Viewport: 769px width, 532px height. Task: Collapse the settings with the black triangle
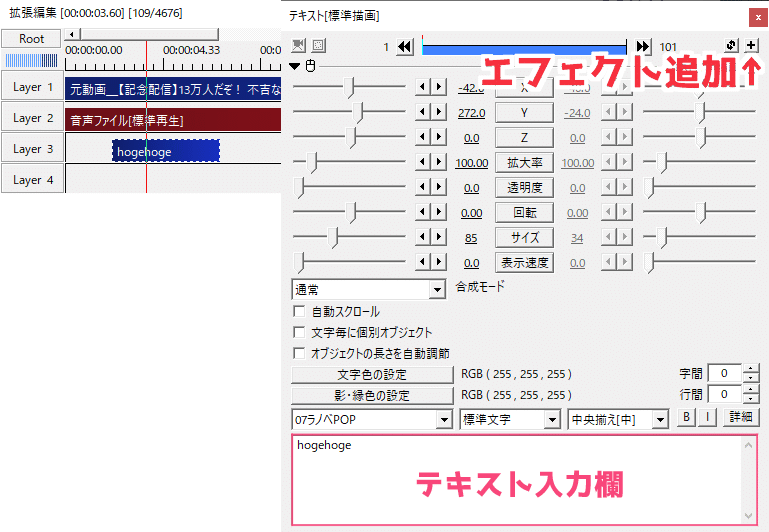coord(294,66)
